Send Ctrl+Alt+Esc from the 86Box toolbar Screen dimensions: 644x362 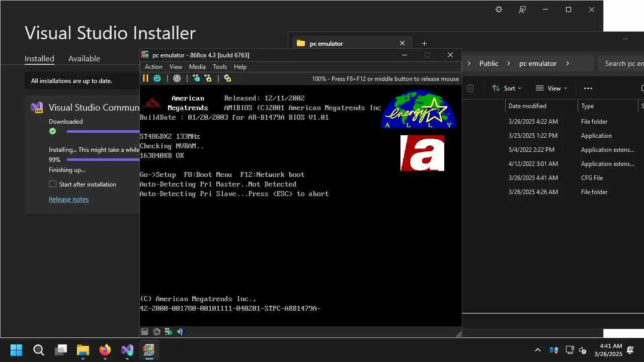208,78
